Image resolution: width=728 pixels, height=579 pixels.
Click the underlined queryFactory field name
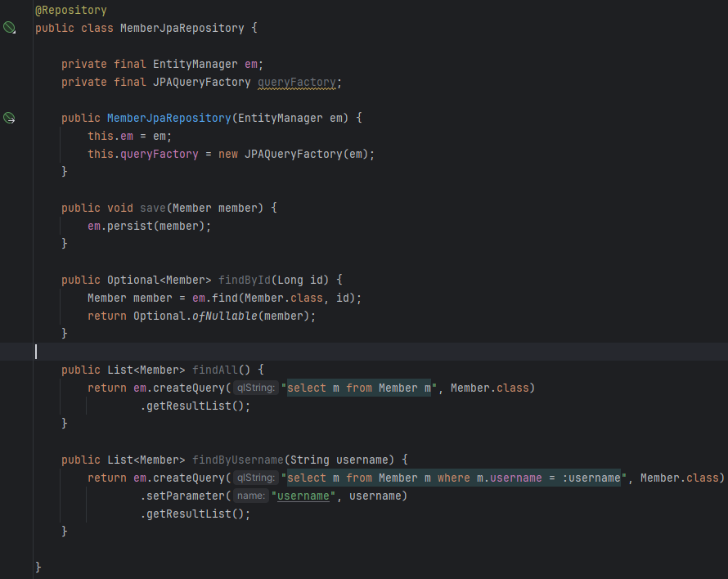(297, 82)
